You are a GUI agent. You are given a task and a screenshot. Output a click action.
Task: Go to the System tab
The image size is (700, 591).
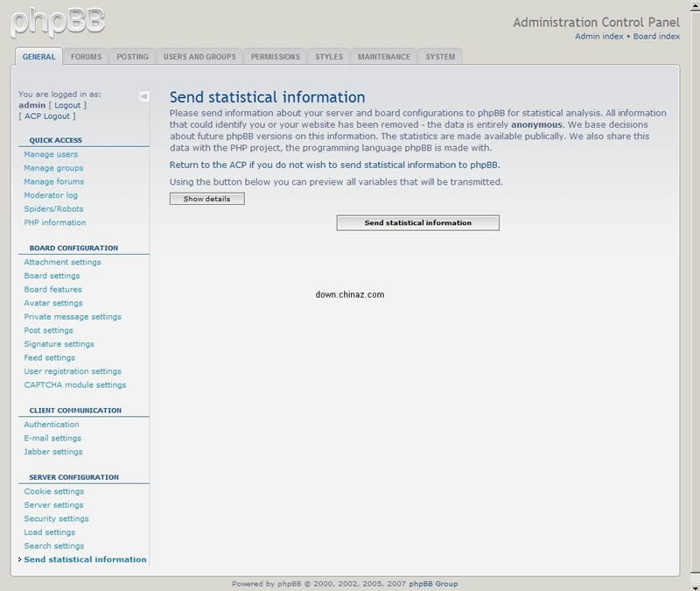click(440, 57)
